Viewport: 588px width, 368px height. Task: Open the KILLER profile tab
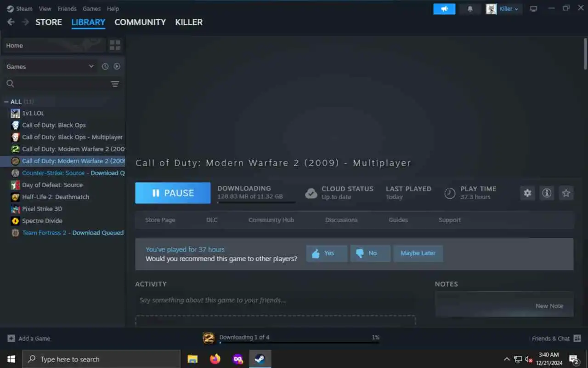189,22
